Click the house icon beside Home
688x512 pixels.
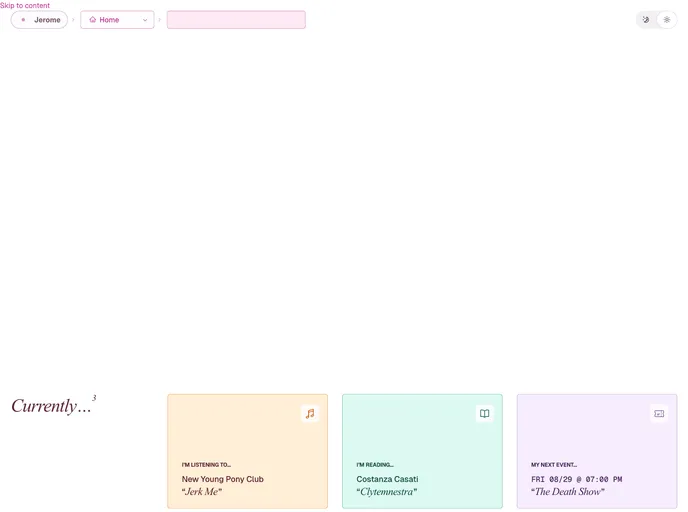click(x=93, y=20)
